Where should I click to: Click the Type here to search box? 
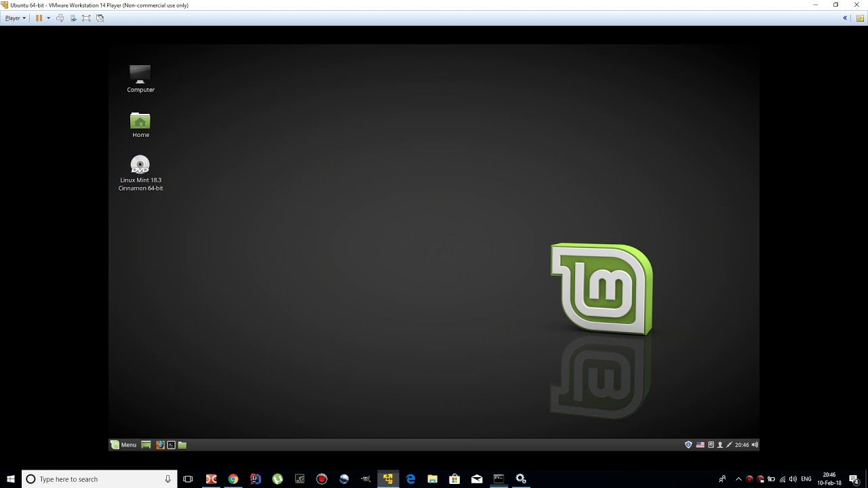click(99, 479)
